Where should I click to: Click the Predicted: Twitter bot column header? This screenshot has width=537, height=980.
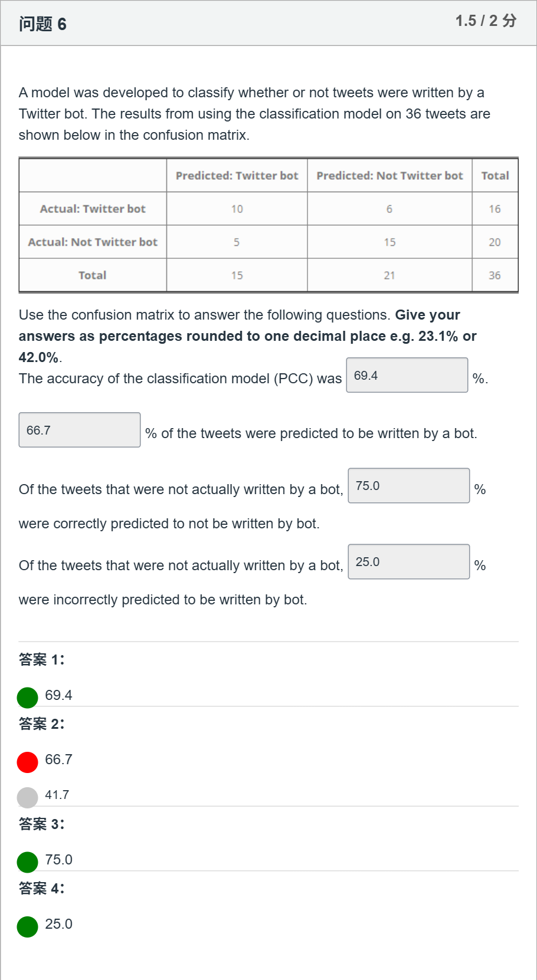pos(237,175)
